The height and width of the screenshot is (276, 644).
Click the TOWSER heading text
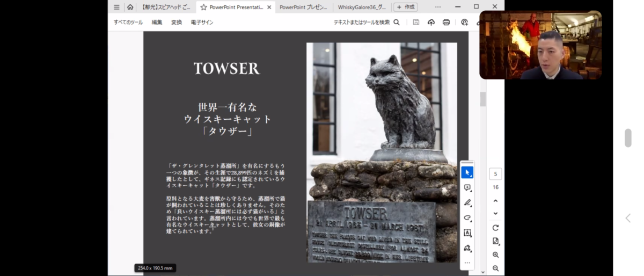pos(226,68)
